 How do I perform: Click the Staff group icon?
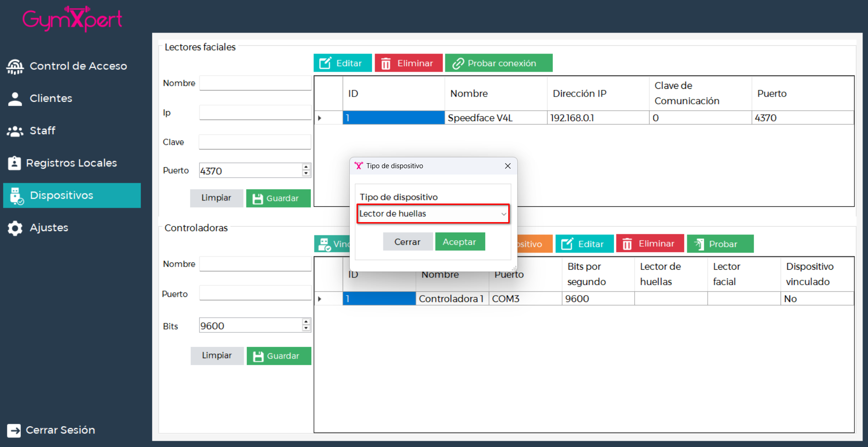[15, 131]
